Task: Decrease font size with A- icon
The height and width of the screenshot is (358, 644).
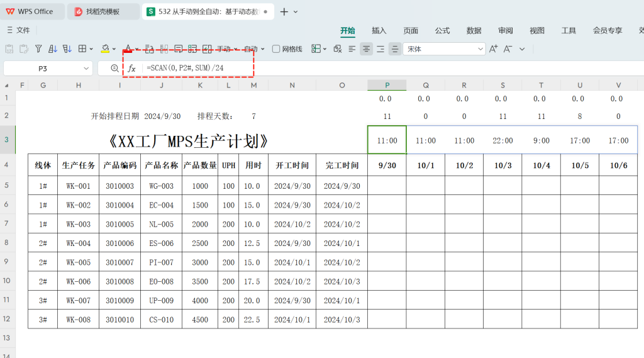Action: tap(508, 49)
